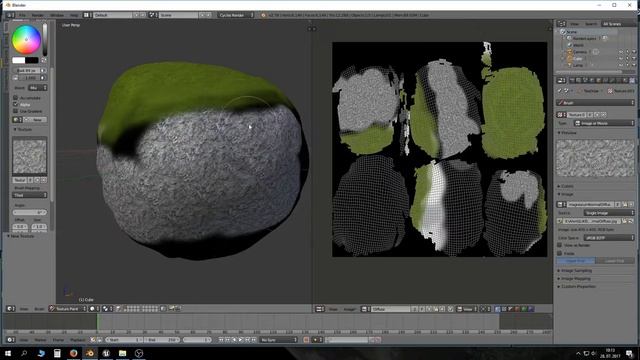Open the timeline Playback menu
Viewport: 640px width, 360px height.
78,340
